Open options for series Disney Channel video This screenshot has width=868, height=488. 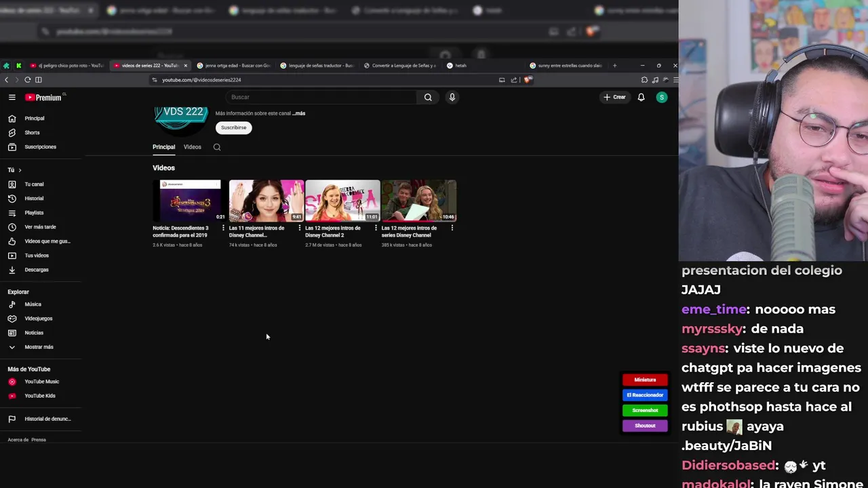pyautogui.click(x=452, y=228)
